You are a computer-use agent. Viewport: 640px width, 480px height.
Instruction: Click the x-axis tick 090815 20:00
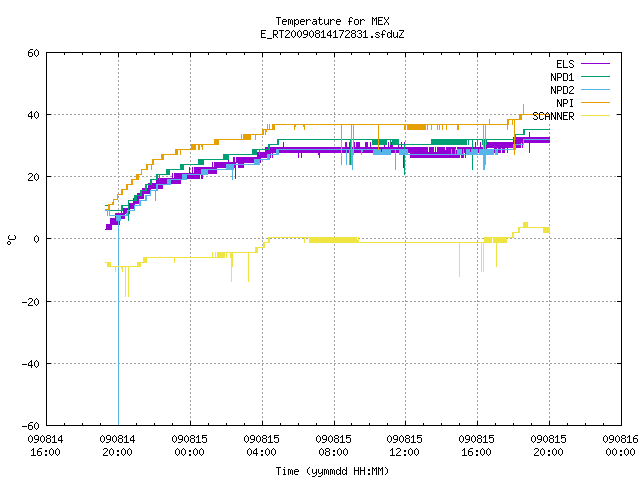pyautogui.click(x=548, y=446)
